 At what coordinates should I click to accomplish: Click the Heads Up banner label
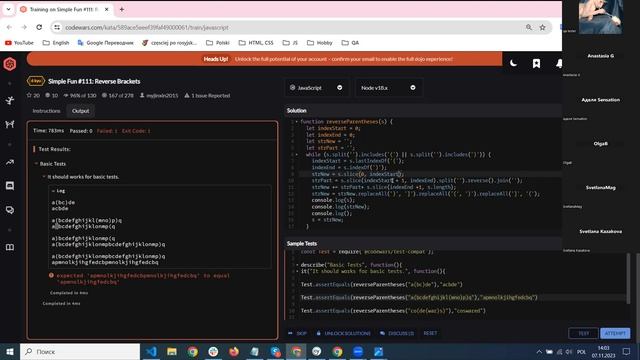pos(216,59)
